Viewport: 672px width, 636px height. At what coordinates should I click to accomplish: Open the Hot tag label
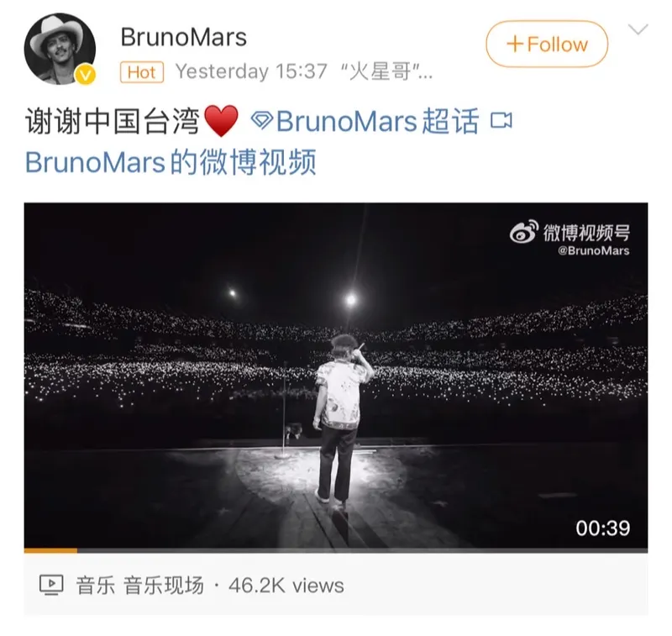(142, 72)
